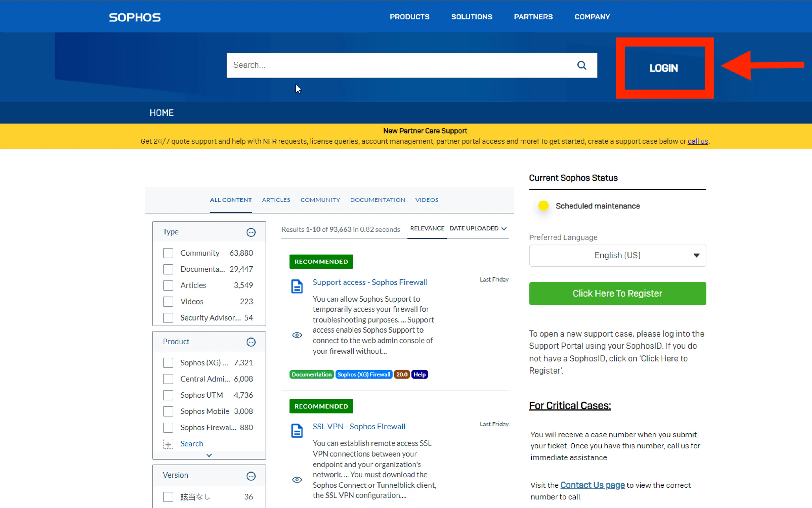Switch to the ARTICLES tab

pos(276,200)
